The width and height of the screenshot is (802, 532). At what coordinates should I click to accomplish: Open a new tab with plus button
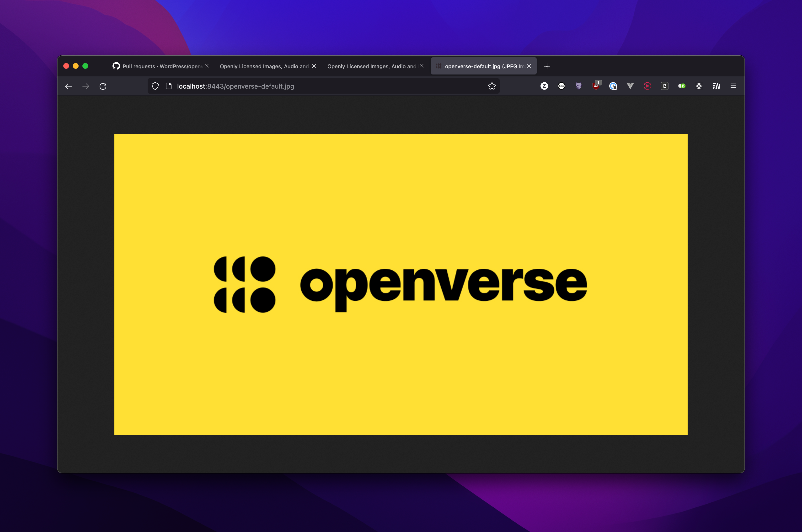[x=547, y=66]
